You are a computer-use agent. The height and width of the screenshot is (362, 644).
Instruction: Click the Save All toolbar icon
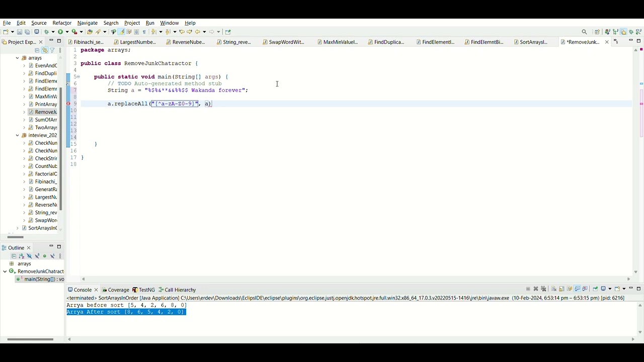(27, 32)
